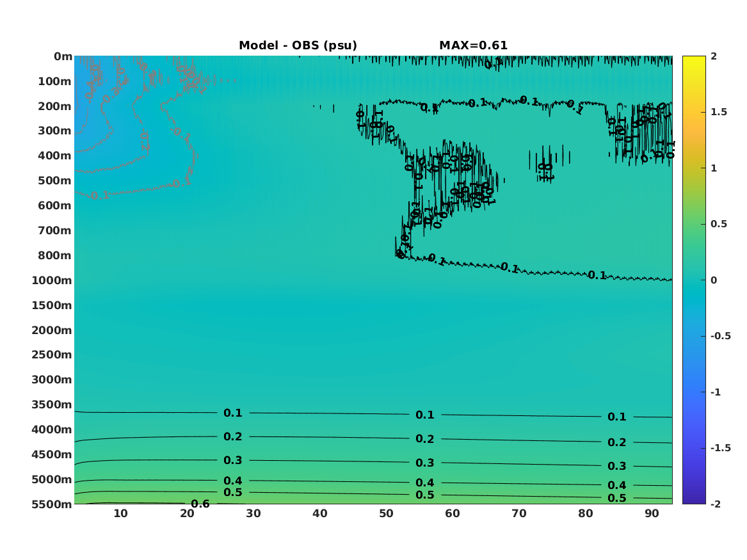Pick the "3000m" depth tick label

pos(52,380)
